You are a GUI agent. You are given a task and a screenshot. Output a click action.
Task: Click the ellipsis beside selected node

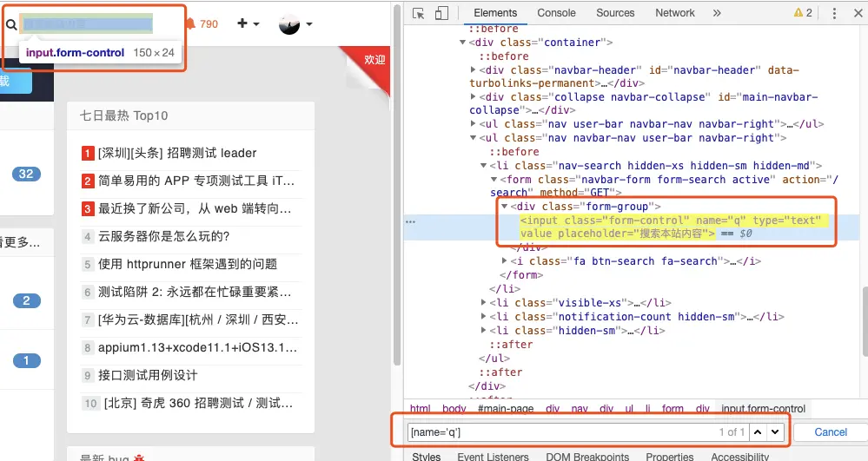click(410, 221)
